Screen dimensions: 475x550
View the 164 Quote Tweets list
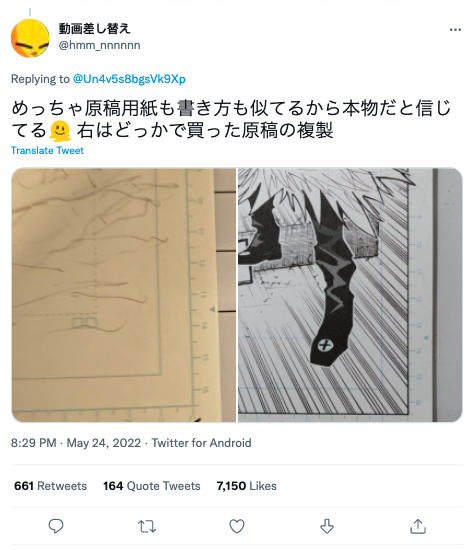click(x=152, y=486)
